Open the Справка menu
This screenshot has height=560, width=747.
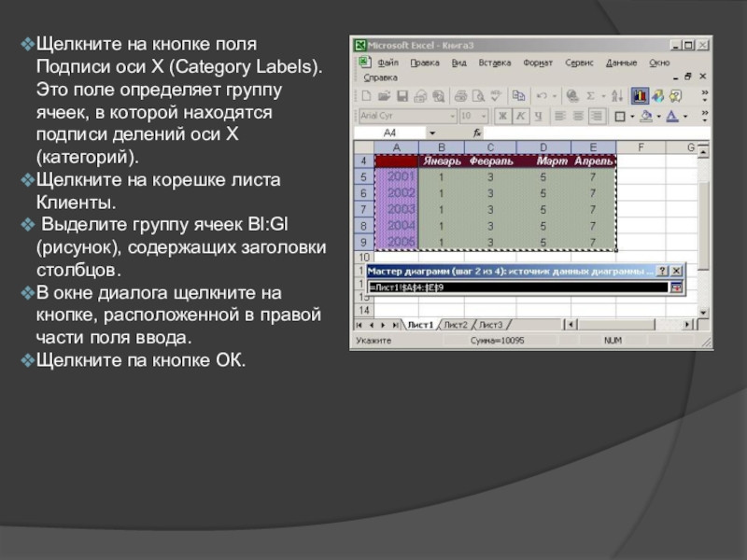380,77
